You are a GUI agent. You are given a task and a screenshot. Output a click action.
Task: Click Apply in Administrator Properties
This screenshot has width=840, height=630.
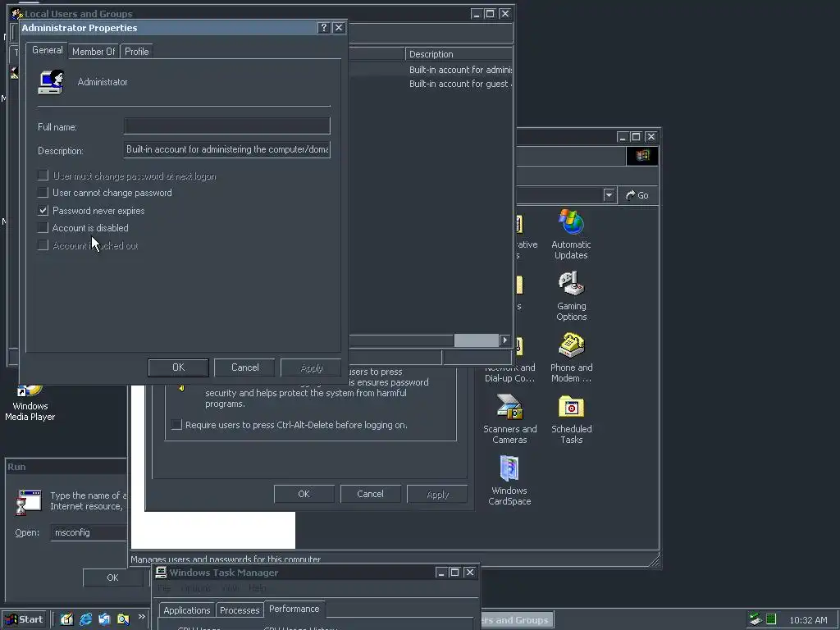click(311, 367)
